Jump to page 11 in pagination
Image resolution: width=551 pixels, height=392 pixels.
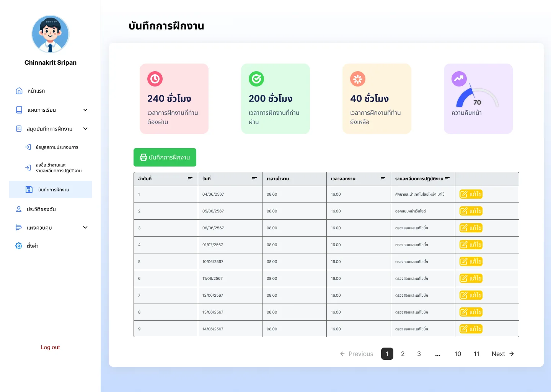476,354
